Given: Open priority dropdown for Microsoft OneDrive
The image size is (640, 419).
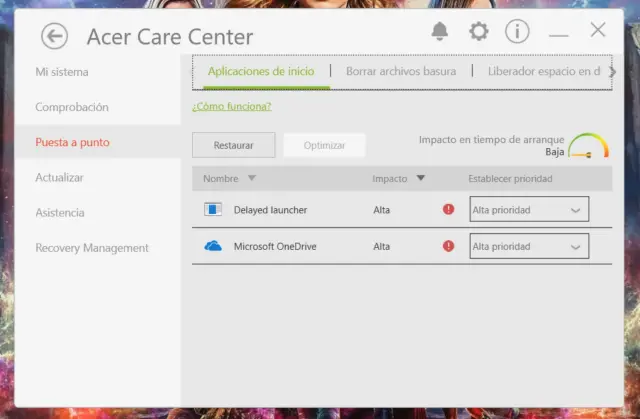Looking at the screenshot, I should pos(529,246).
